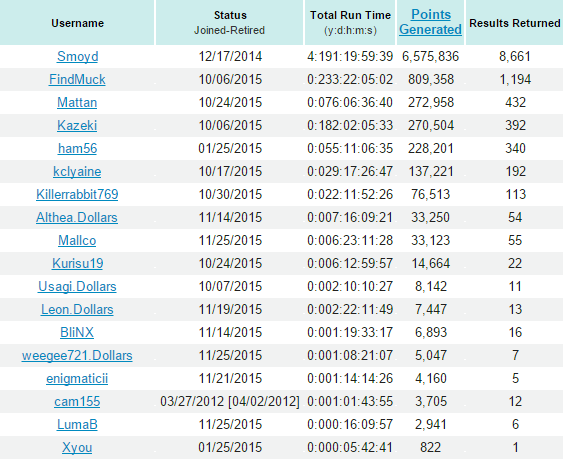563x459 pixels.
Task: Open Kurisu19 profile link
Action: click(78, 263)
